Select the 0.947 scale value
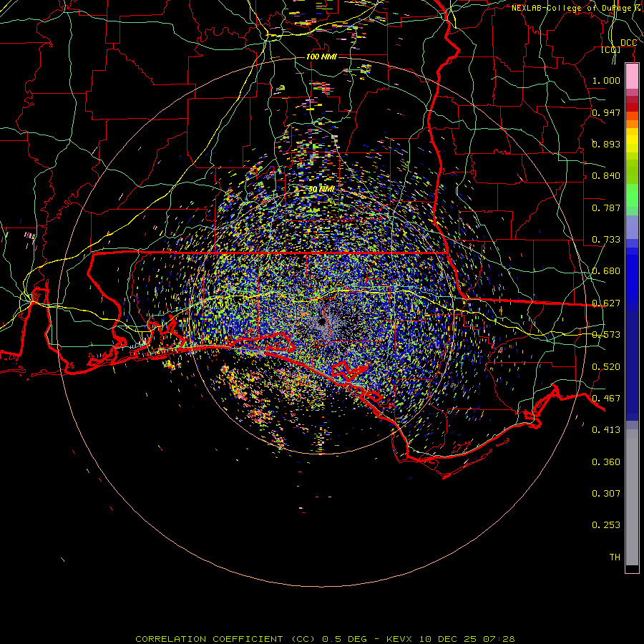Viewport: 644px width, 644px height. coord(606,112)
